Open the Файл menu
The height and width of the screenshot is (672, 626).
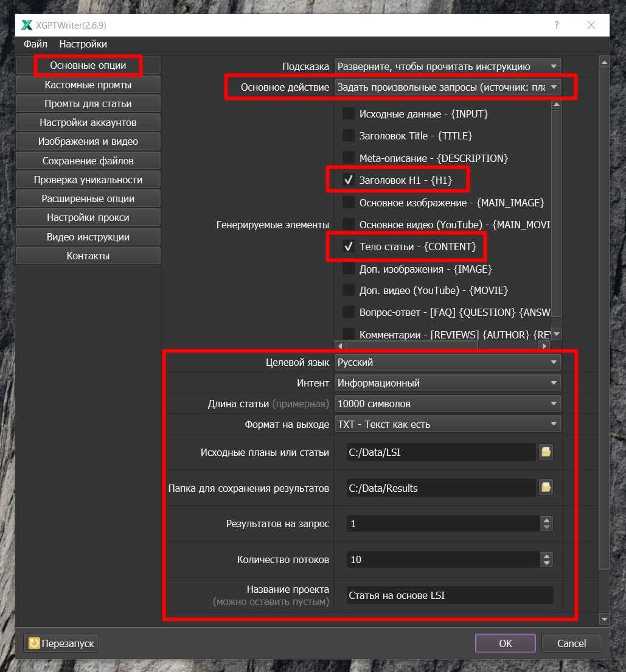pyautogui.click(x=35, y=44)
